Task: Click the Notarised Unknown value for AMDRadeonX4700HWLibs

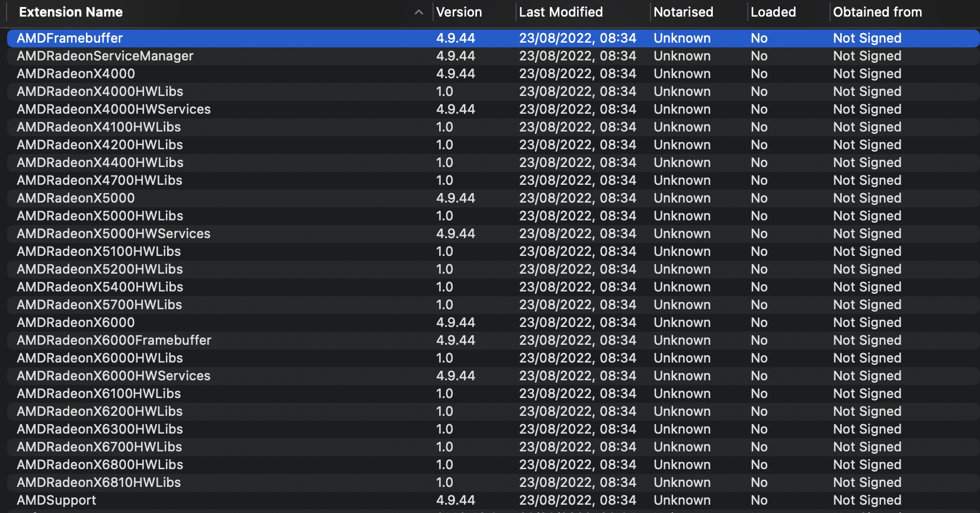Action: [x=682, y=180]
